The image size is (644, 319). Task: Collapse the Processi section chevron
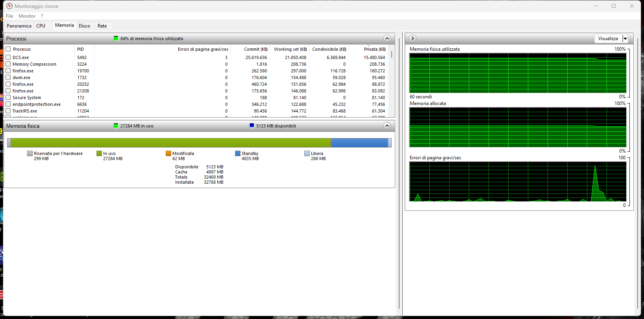click(387, 38)
